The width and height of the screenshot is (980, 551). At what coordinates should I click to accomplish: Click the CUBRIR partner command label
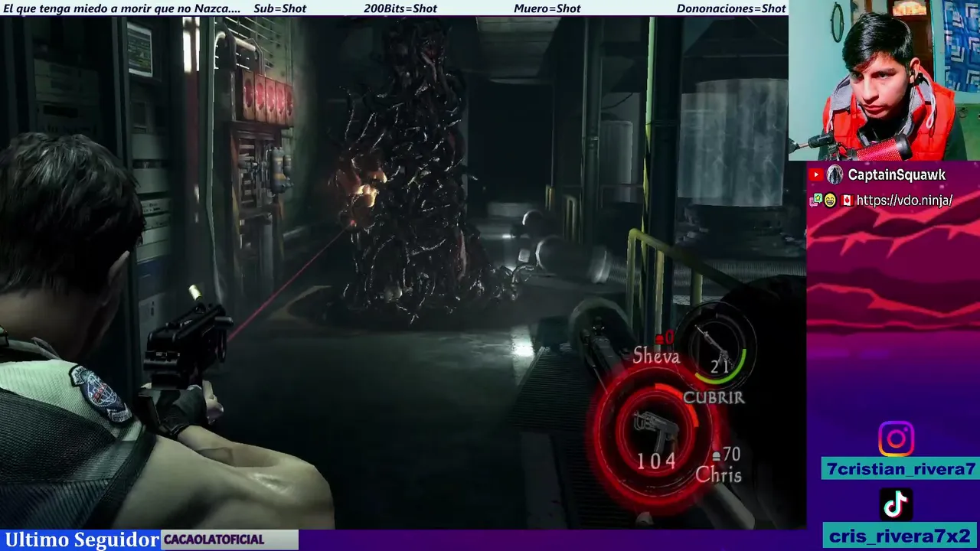pyautogui.click(x=714, y=397)
